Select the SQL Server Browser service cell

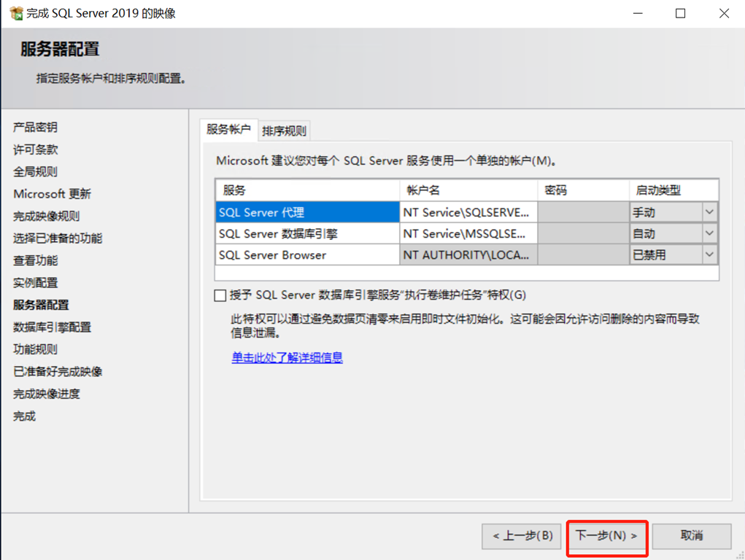coord(307,255)
